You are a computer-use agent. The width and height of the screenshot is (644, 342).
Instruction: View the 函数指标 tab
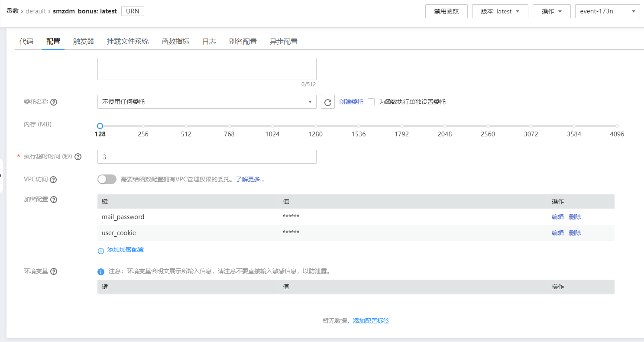(175, 42)
